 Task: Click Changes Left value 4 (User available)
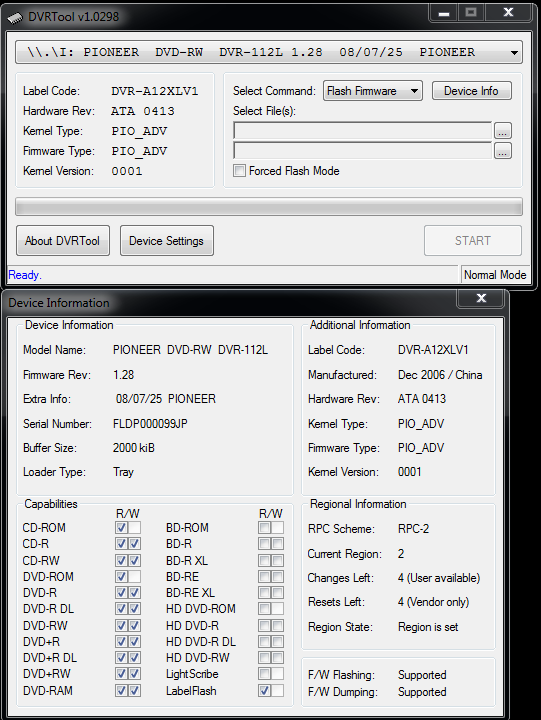439,578
